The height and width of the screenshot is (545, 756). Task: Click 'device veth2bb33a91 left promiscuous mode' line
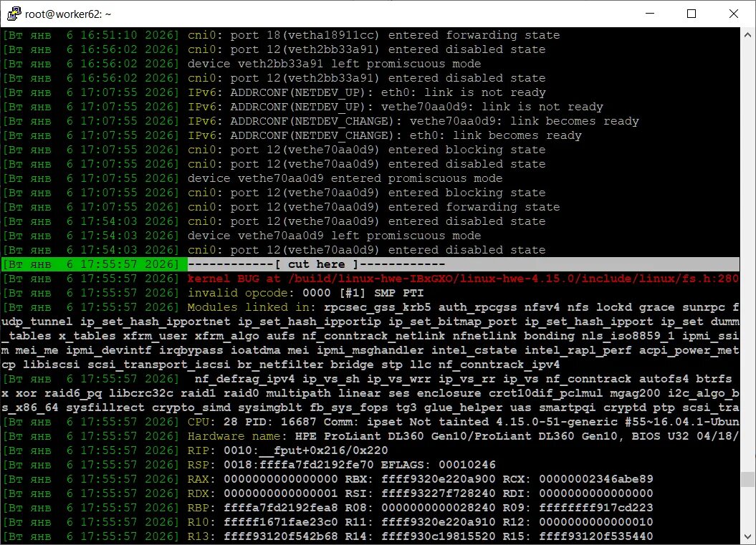334,64
